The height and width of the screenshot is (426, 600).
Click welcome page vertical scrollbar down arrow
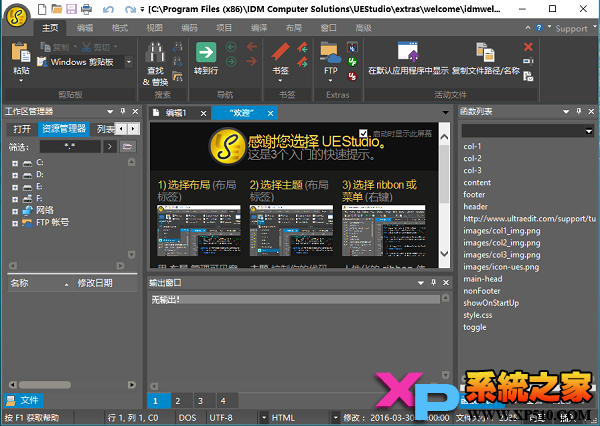444,253
